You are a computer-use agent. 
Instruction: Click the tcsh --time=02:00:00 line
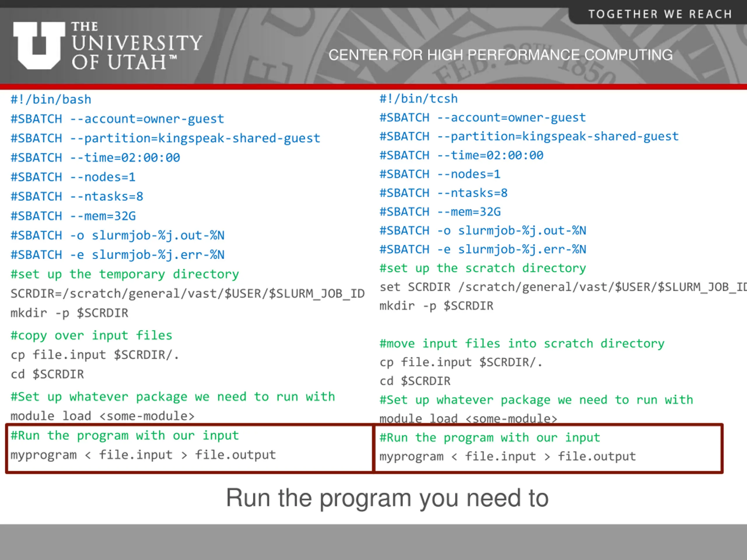point(461,155)
